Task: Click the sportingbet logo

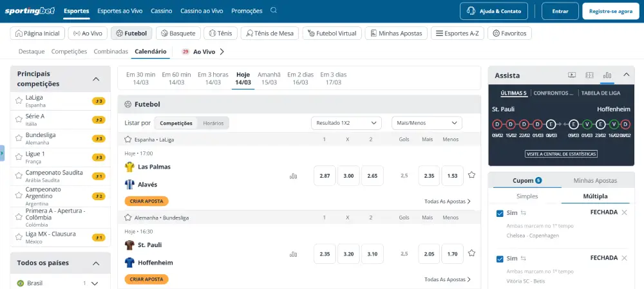Action: tap(30, 11)
